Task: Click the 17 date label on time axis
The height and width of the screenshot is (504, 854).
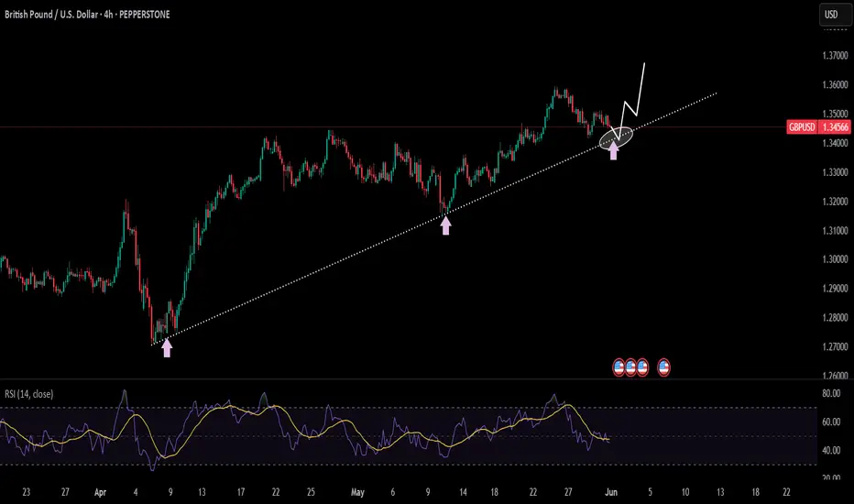Action: coord(241,493)
